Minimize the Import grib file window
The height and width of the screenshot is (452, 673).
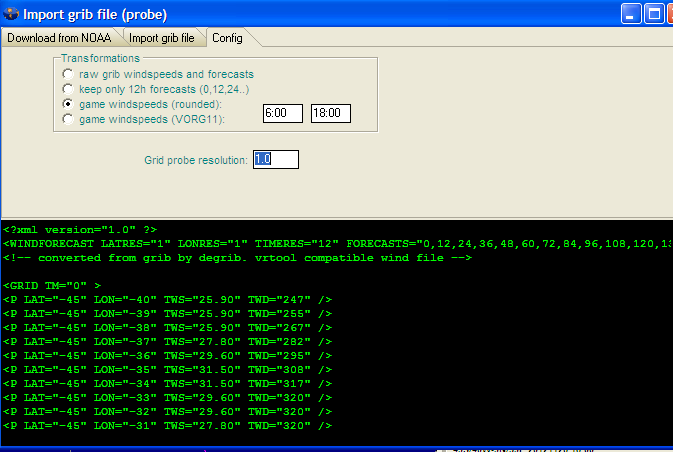click(x=631, y=14)
